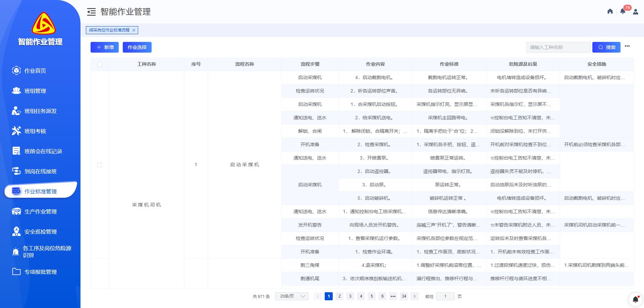Open the user profile icon
644x308 pixels.
pyautogui.click(x=636, y=12)
